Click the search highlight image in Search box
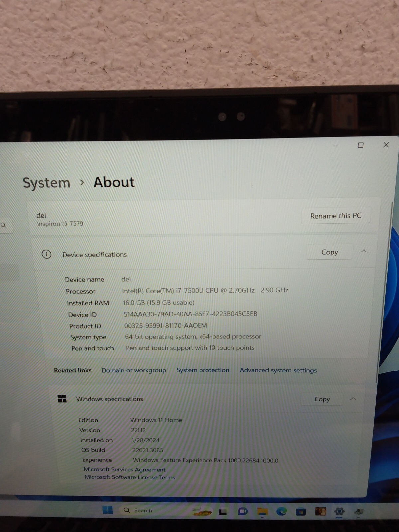This screenshot has width=399, height=532. tap(202, 511)
